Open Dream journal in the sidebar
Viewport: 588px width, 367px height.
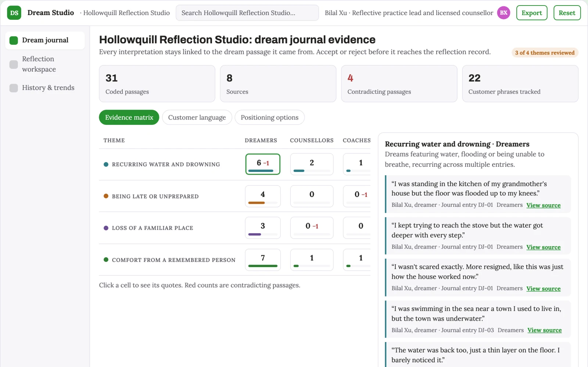pos(45,40)
